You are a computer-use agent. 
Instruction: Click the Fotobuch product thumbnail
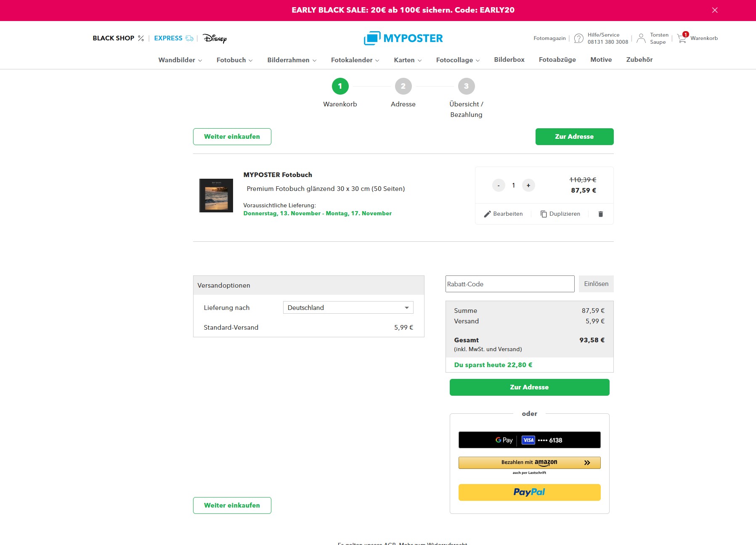[216, 196]
